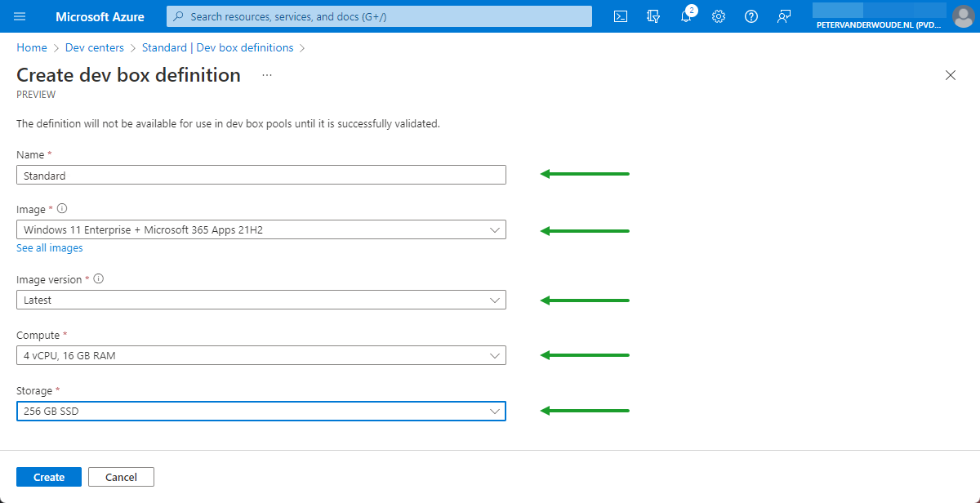980x503 pixels.
Task: Open the ellipsis more options menu
Action: 266,75
